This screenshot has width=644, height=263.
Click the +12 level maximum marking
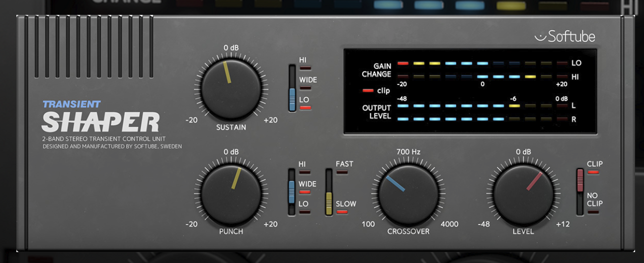[x=563, y=224]
